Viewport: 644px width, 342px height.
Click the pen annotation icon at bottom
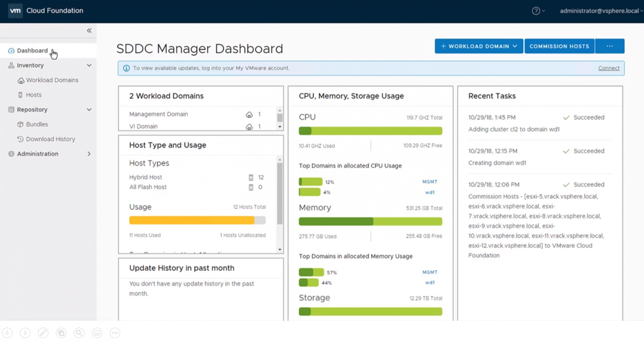point(43,333)
